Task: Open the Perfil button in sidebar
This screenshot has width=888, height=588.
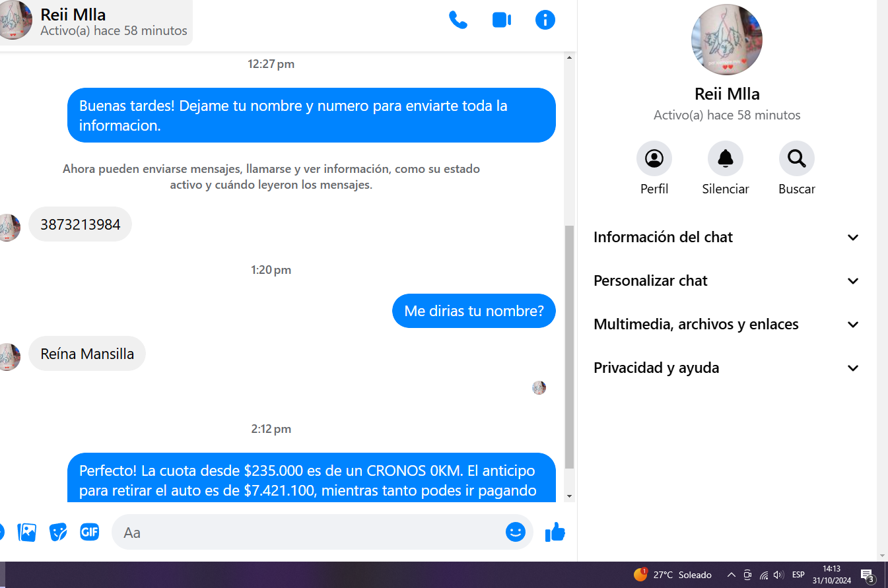Action: 654,159
